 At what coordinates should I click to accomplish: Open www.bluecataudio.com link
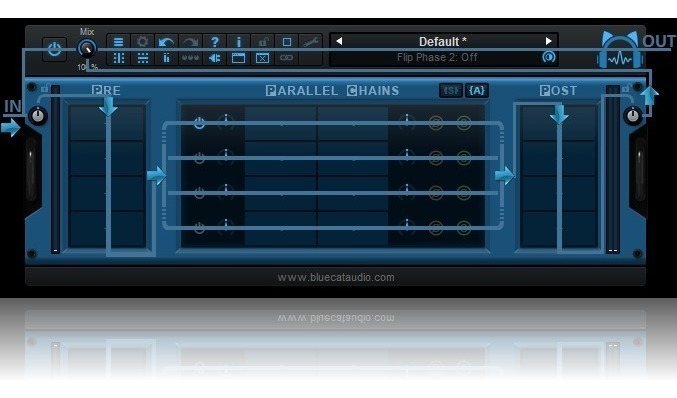(336, 277)
